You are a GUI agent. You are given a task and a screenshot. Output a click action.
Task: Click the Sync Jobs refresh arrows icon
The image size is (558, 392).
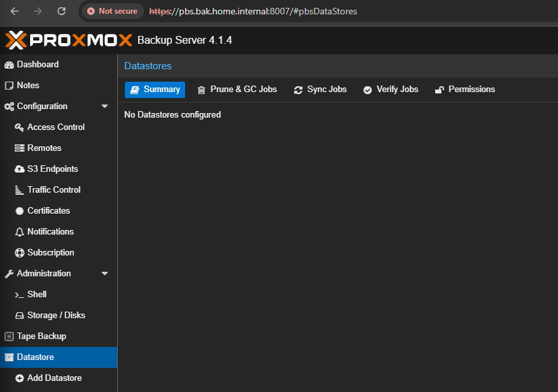[298, 90]
